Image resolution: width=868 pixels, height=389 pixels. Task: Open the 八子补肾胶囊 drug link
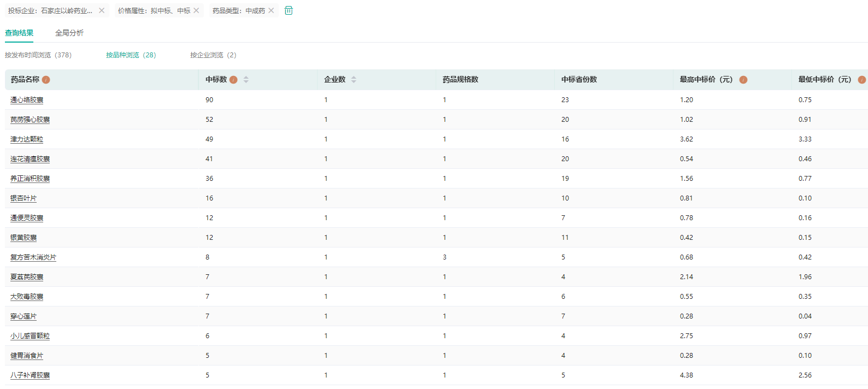pyautogui.click(x=30, y=375)
